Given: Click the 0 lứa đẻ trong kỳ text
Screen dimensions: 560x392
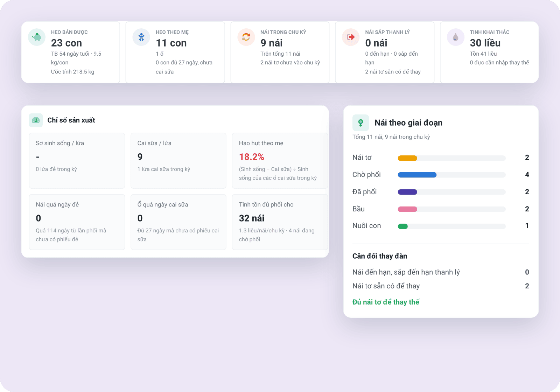Looking at the screenshot, I should (x=56, y=169).
